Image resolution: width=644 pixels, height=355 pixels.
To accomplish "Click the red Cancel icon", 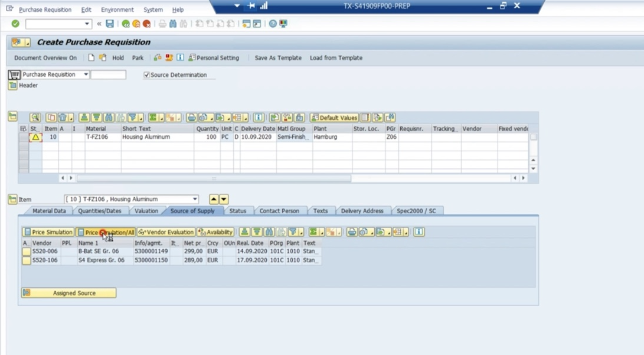I will 146,24.
